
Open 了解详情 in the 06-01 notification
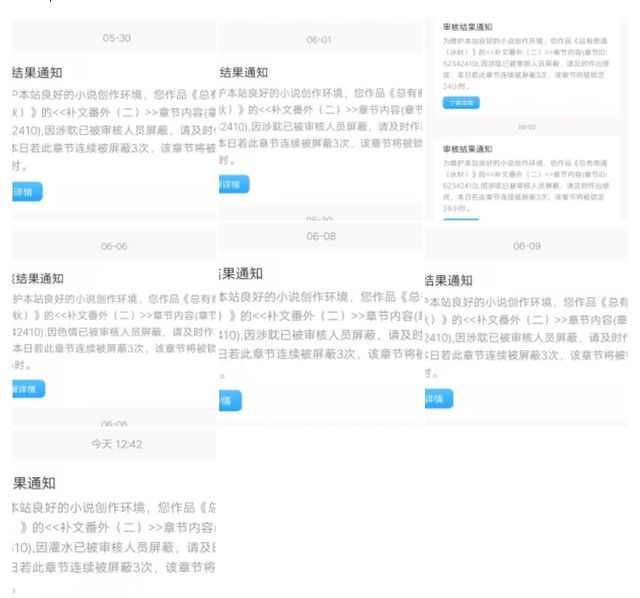233,184
